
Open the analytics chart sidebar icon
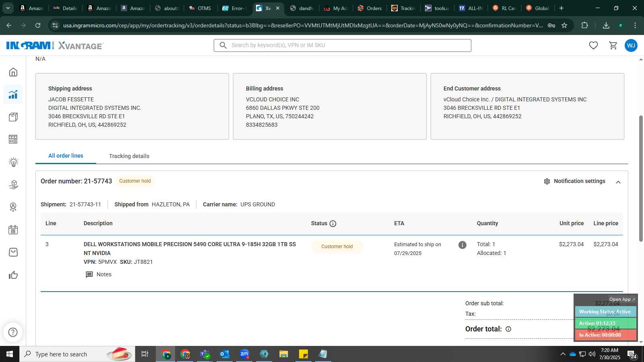pos(13,95)
